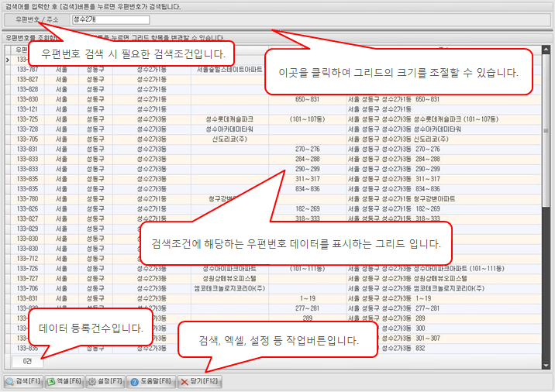Click the 1~19 lot range cell
Image resolution: width=555 pixels, height=392 pixels.
click(x=307, y=298)
